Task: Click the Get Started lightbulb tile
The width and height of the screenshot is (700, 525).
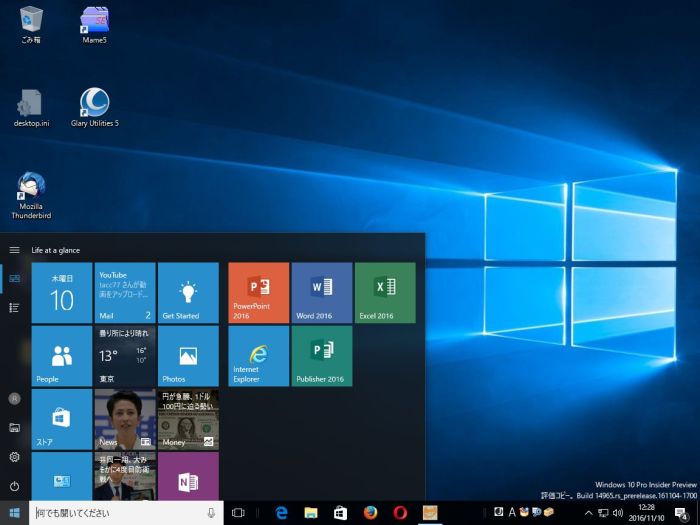Action: click(x=188, y=292)
